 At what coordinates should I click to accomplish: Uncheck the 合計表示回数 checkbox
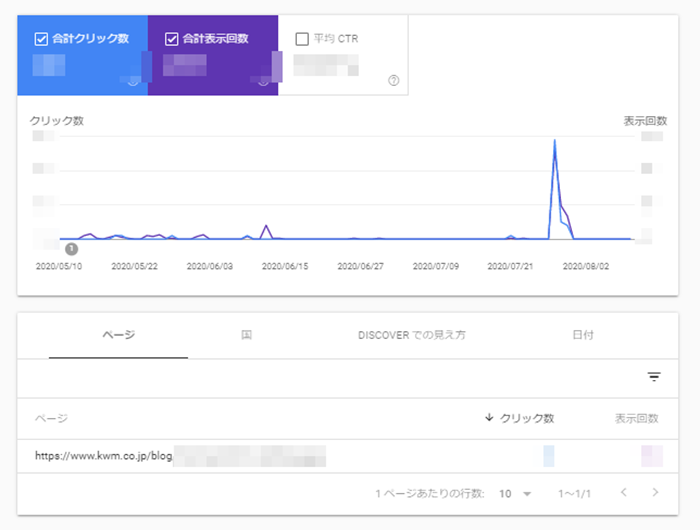(x=171, y=39)
